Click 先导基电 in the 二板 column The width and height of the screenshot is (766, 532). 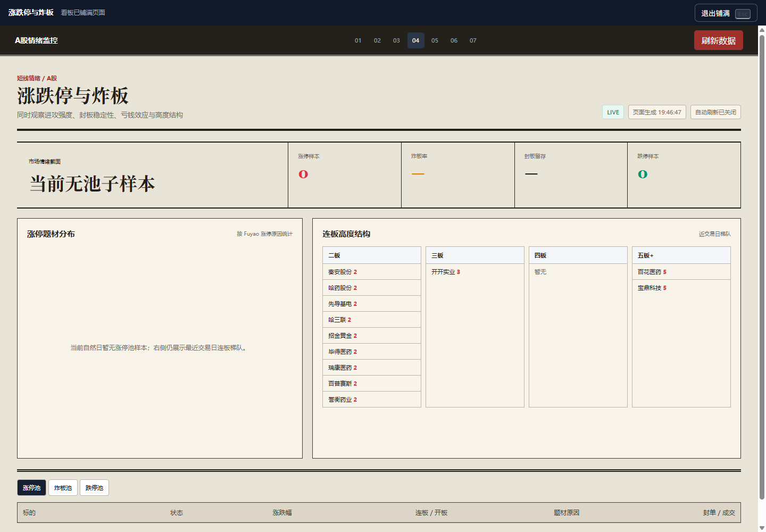pos(372,304)
